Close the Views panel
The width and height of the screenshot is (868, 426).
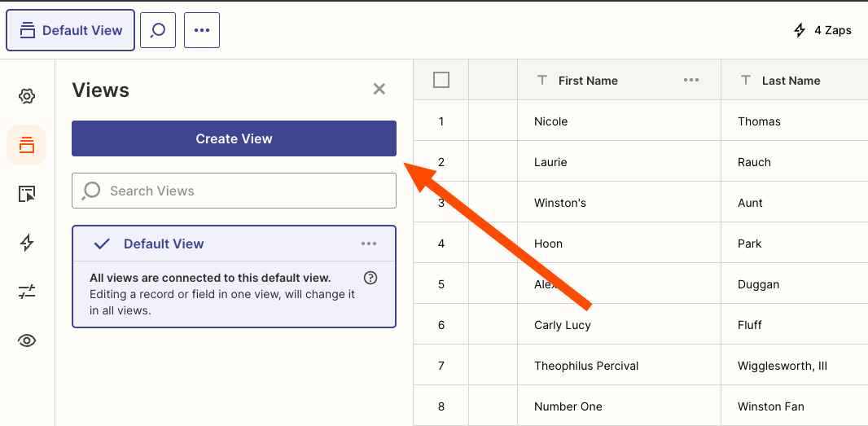click(x=379, y=89)
